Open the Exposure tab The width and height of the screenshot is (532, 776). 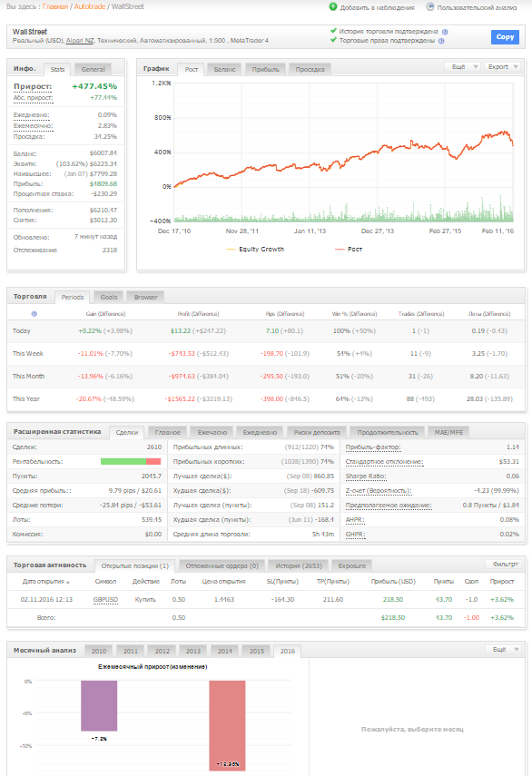tap(352, 565)
